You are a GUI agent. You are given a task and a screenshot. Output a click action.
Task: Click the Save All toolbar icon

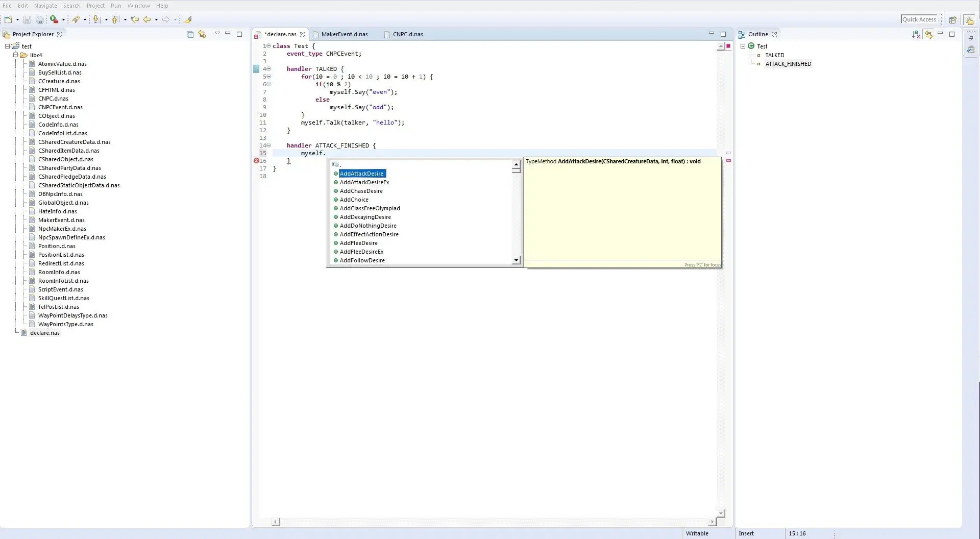pos(39,19)
